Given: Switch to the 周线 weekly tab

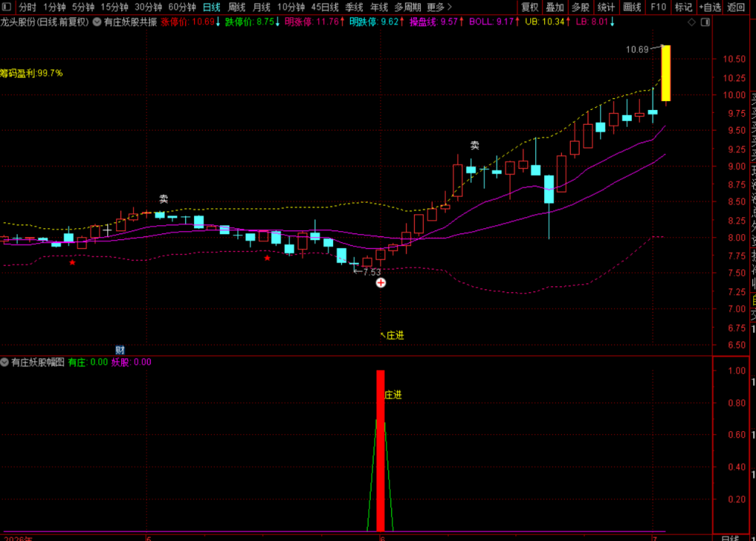Looking at the screenshot, I should pos(236,7).
